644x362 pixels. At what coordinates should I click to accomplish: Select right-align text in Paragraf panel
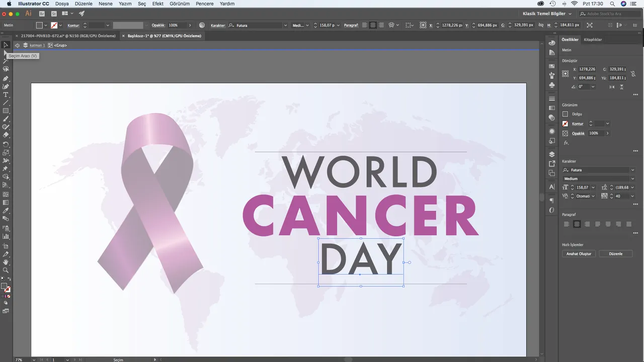click(587, 224)
